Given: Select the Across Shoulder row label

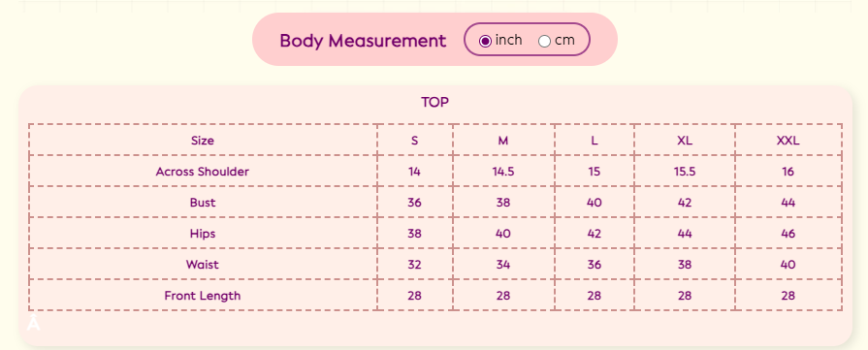Looking at the screenshot, I should [x=203, y=172].
